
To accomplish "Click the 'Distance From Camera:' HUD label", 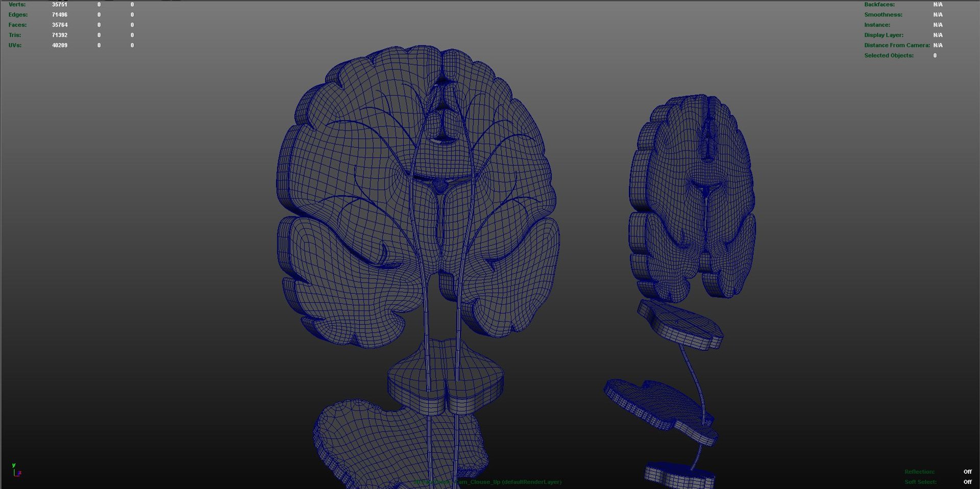I will tap(897, 45).
